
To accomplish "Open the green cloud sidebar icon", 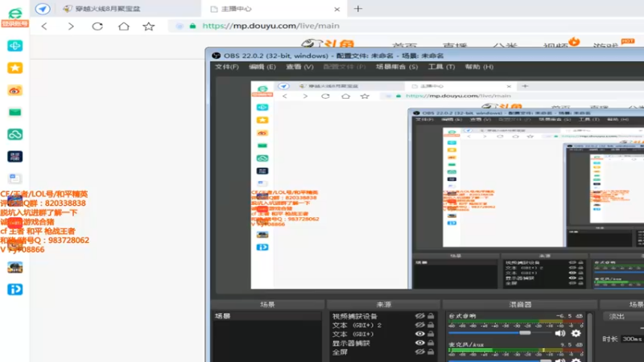I will pos(14,134).
